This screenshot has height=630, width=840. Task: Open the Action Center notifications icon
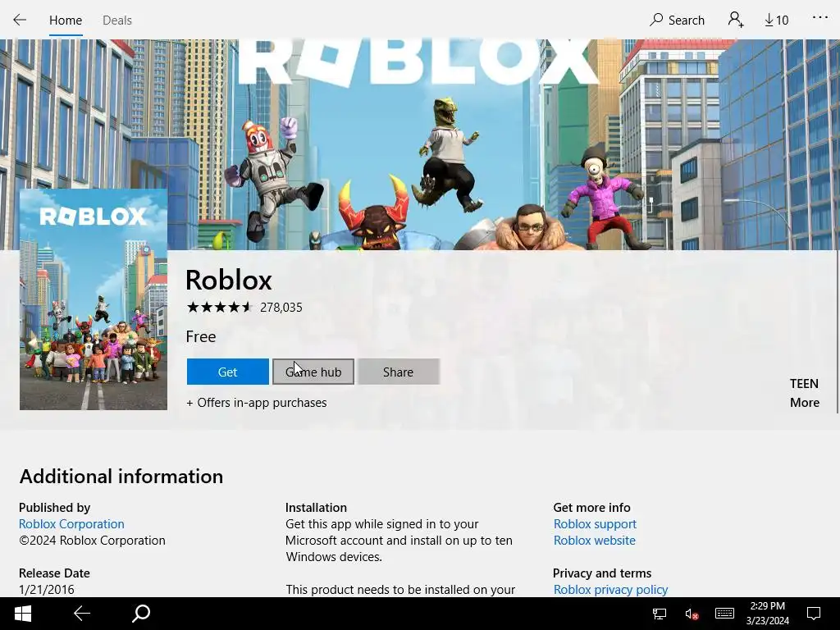pos(814,614)
